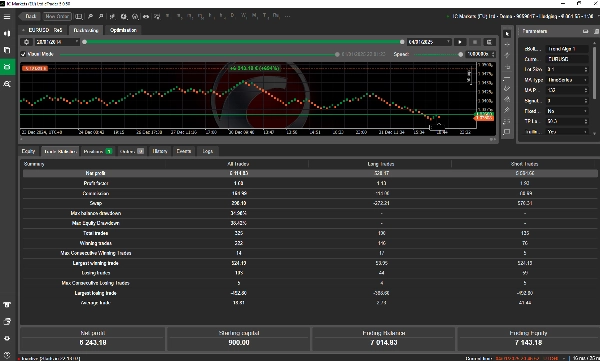Click the speed value stepper field
The height and width of the screenshot is (361, 600).
tap(481, 54)
